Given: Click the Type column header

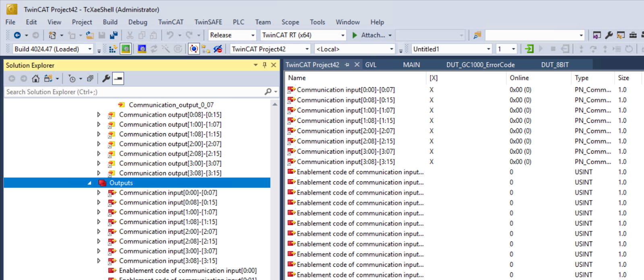Looking at the screenshot, I should click(593, 78).
